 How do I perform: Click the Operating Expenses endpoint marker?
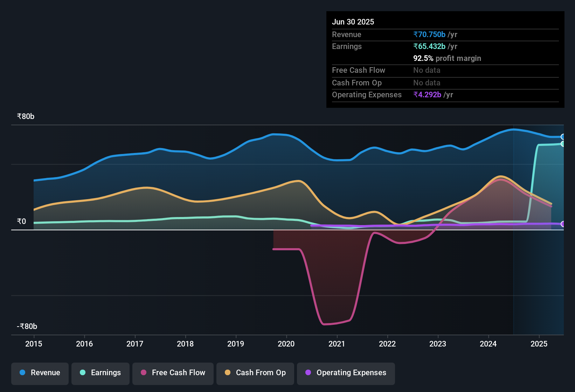click(563, 223)
